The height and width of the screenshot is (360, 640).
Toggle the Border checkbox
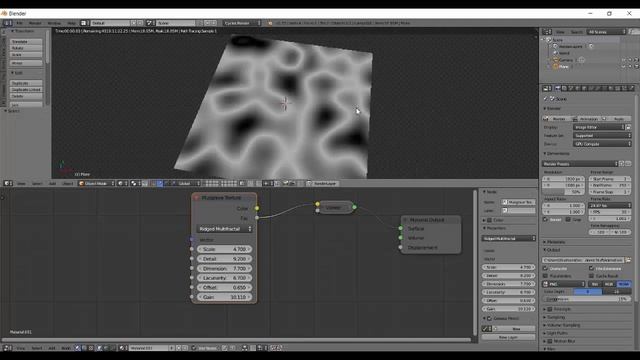(546, 220)
